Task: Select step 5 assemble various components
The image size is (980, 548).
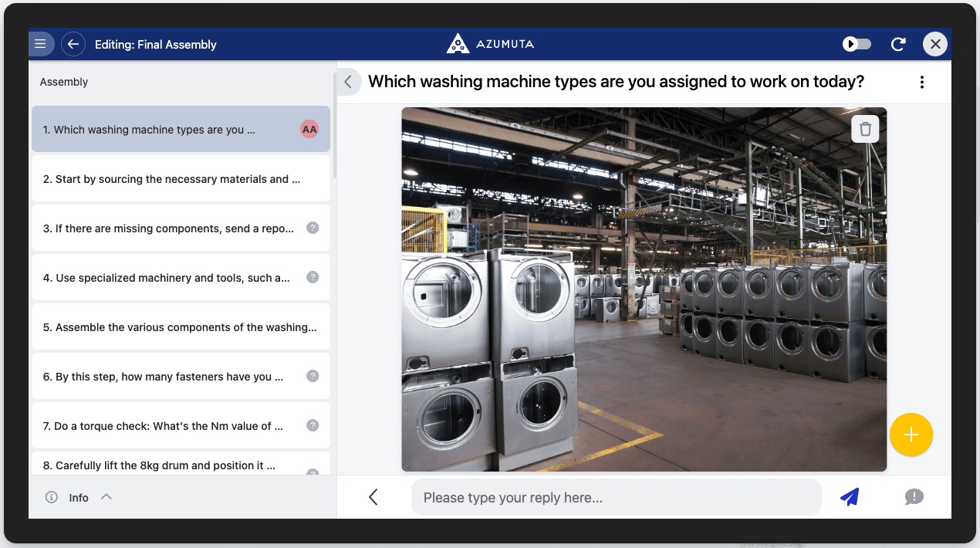Action: tap(180, 327)
